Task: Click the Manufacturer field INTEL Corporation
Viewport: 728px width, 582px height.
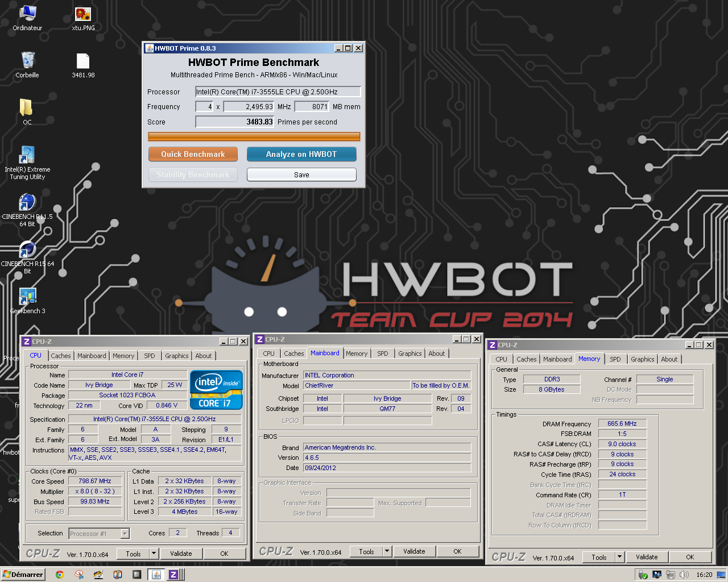Action: pyautogui.click(x=387, y=375)
